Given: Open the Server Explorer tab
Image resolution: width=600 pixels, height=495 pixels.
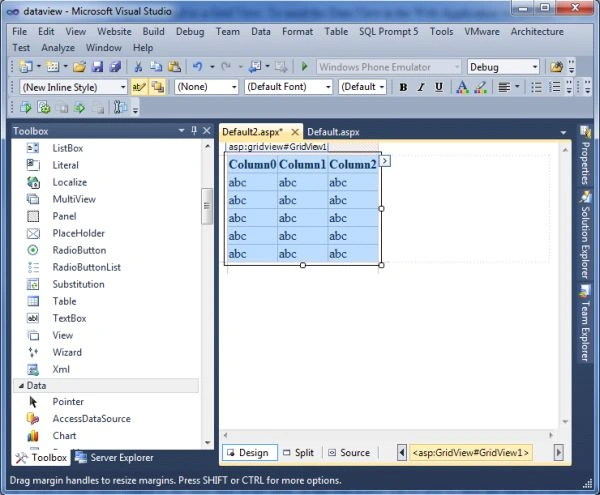Looking at the screenshot, I should 114,458.
